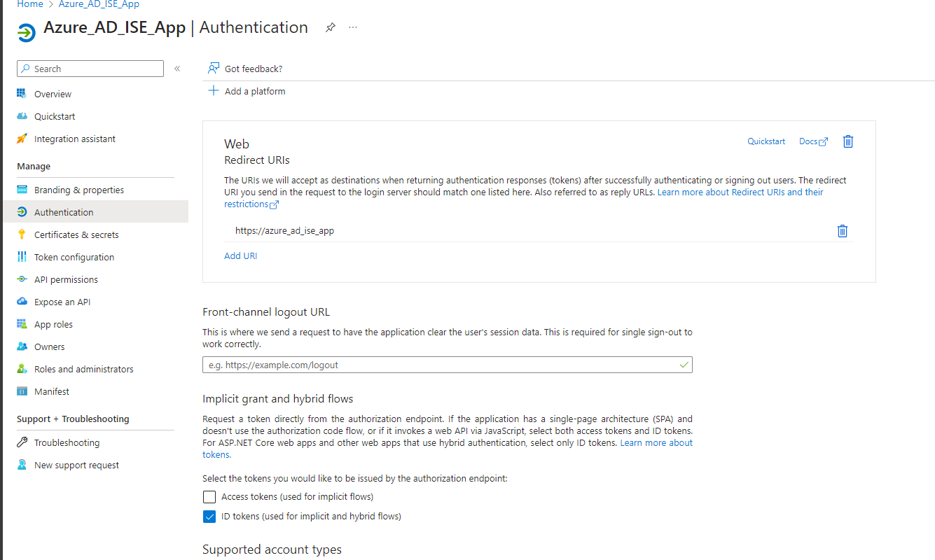Click the New support request icon
This screenshot has height=560, width=935.
pos(22,465)
